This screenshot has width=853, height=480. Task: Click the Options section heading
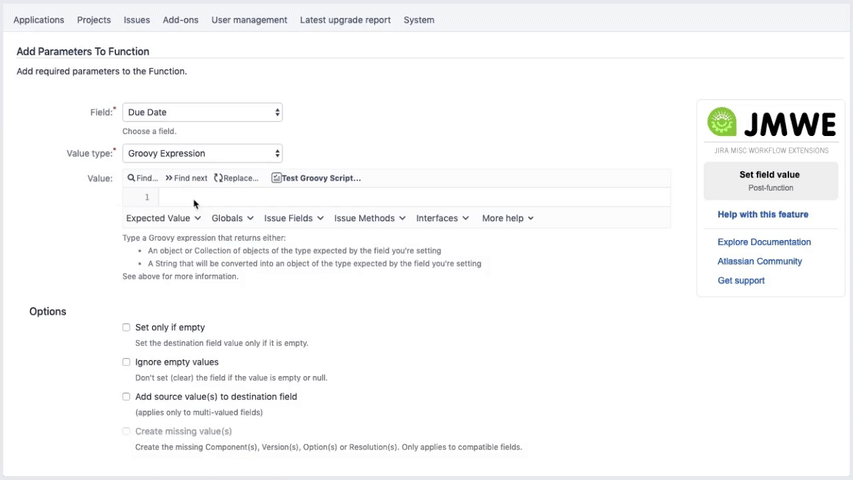48,311
